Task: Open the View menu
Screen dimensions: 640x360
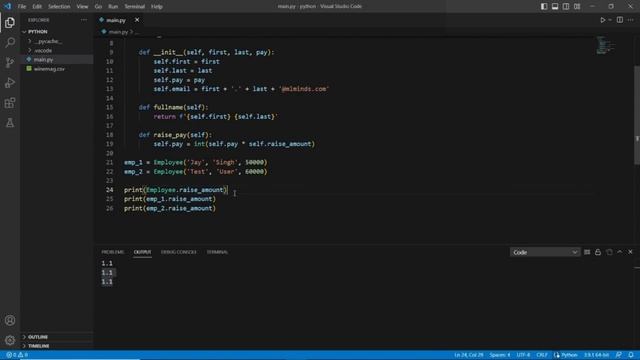Action: click(82, 7)
